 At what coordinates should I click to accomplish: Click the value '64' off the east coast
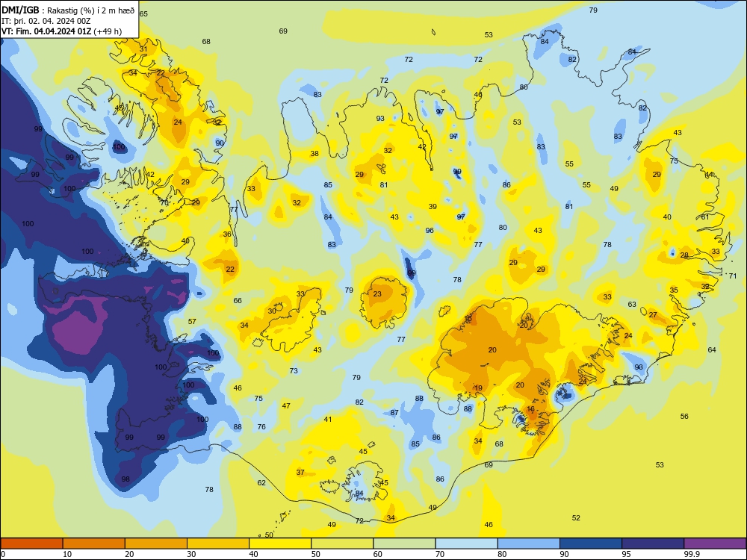click(712, 350)
